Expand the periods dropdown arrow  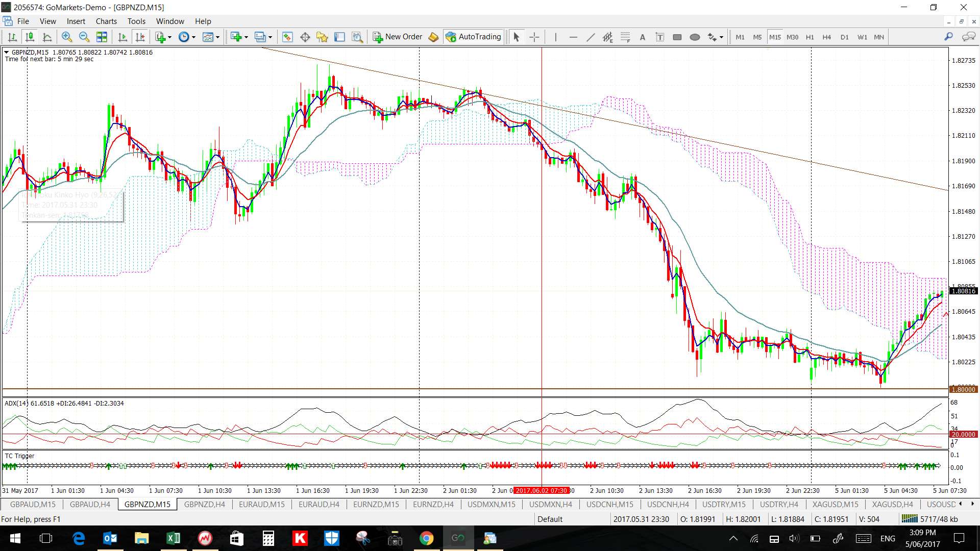193,37
